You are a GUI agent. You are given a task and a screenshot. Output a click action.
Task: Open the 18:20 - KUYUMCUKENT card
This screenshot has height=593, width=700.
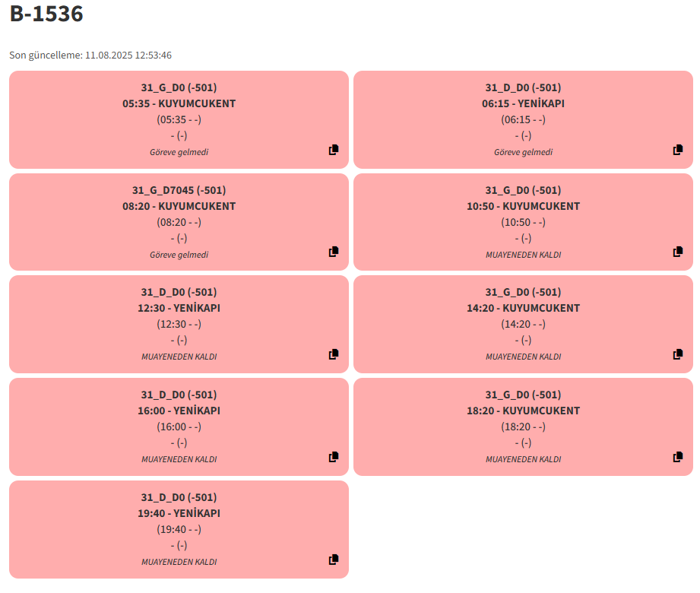coord(523,427)
